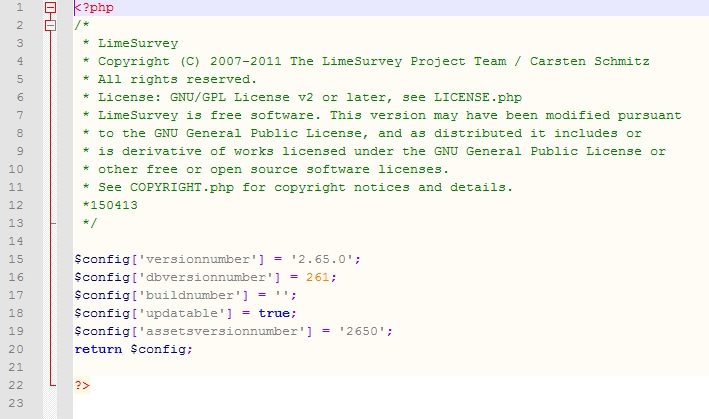709x419 pixels.
Task: Click the '2.65.0' version value
Action: [x=322, y=259]
